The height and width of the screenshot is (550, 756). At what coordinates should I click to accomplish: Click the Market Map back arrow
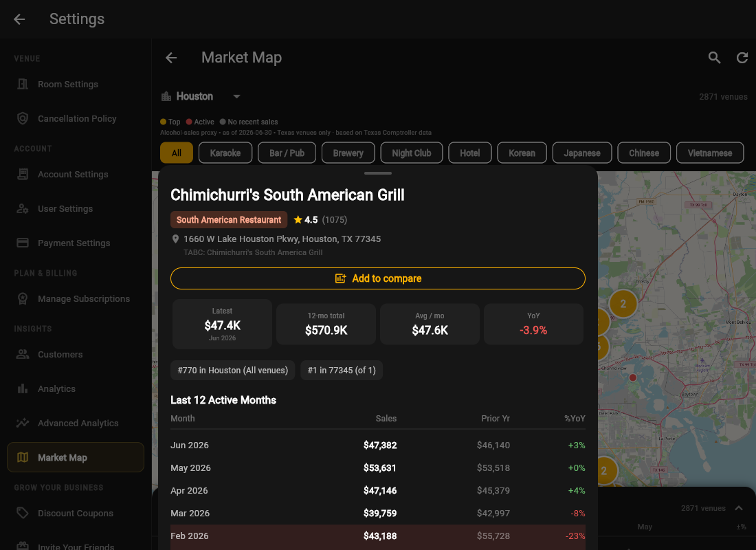click(171, 58)
